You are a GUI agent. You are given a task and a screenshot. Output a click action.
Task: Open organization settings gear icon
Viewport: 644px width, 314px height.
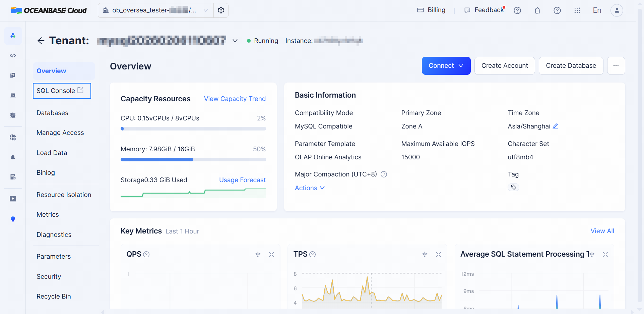point(221,10)
